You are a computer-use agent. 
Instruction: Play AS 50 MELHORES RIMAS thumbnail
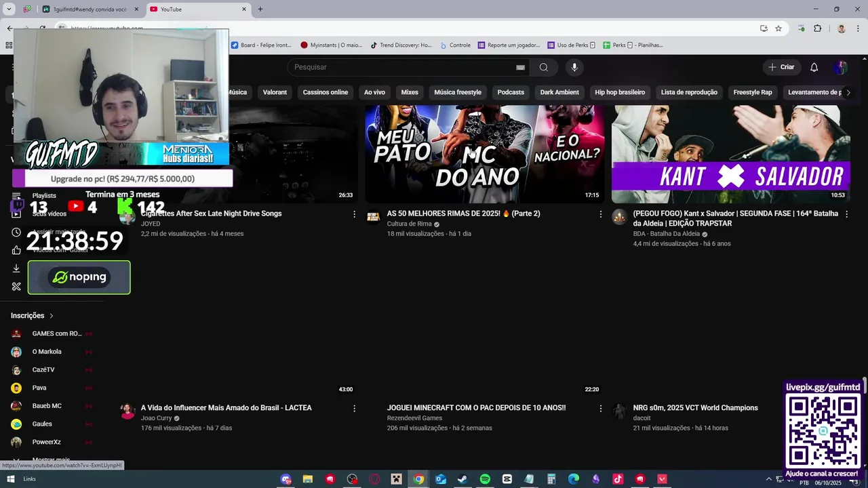[x=485, y=154]
